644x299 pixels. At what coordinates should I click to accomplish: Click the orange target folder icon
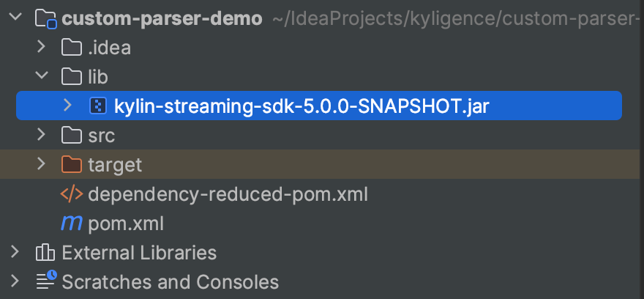click(x=71, y=165)
